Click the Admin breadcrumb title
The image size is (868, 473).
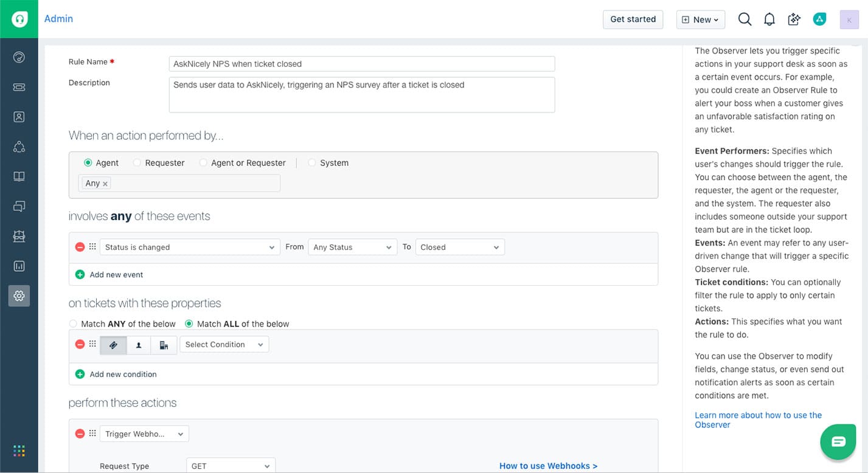pos(58,19)
